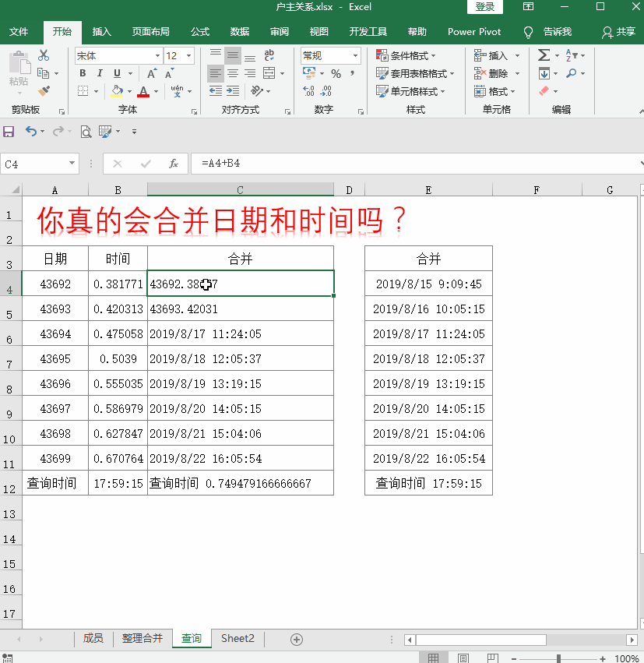Open Sort and Filter icon
Image resolution: width=644 pixels, height=663 pixels.
point(571,55)
